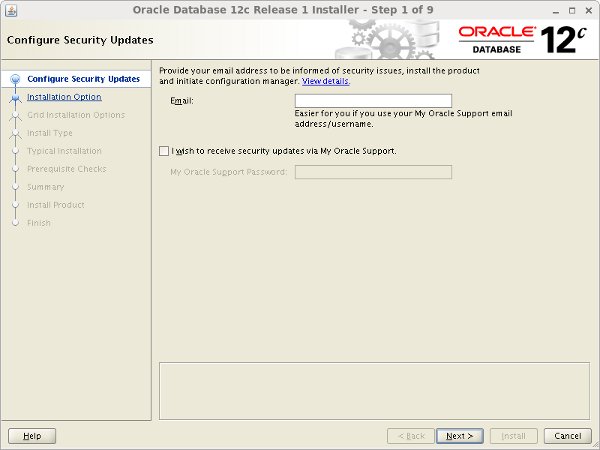This screenshot has height=450, width=600.
Task: Click the 'Provide your email address' description text
Action: point(319,76)
